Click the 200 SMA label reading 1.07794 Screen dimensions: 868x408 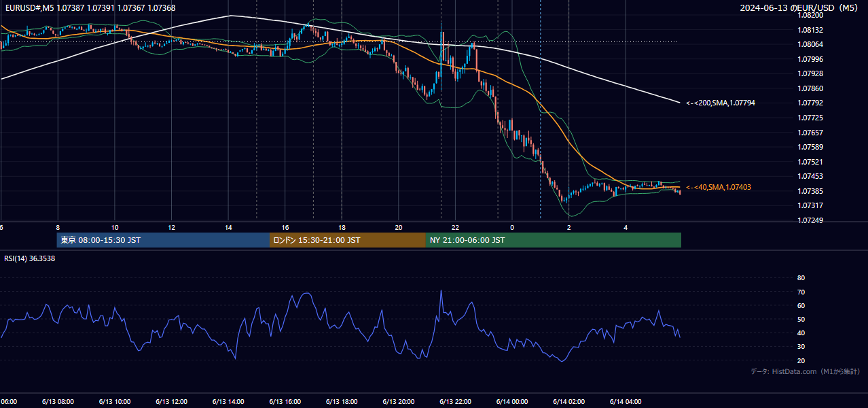[x=720, y=103]
